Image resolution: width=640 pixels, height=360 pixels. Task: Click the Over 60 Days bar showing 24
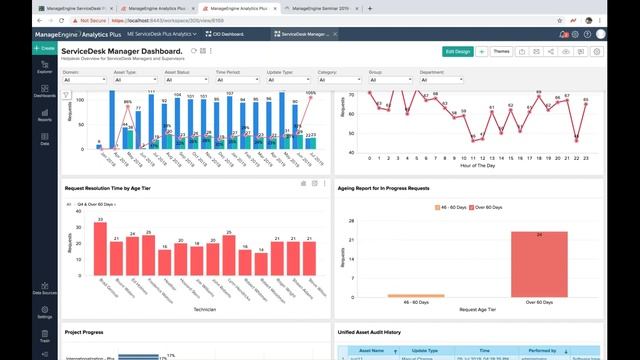coord(539,264)
